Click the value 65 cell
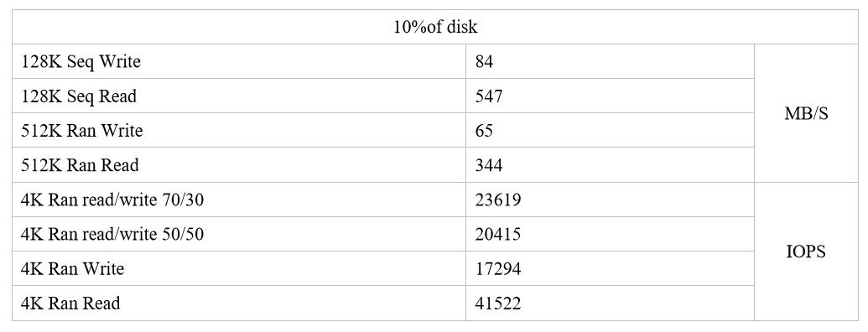This screenshot has width=868, height=332. [610, 130]
